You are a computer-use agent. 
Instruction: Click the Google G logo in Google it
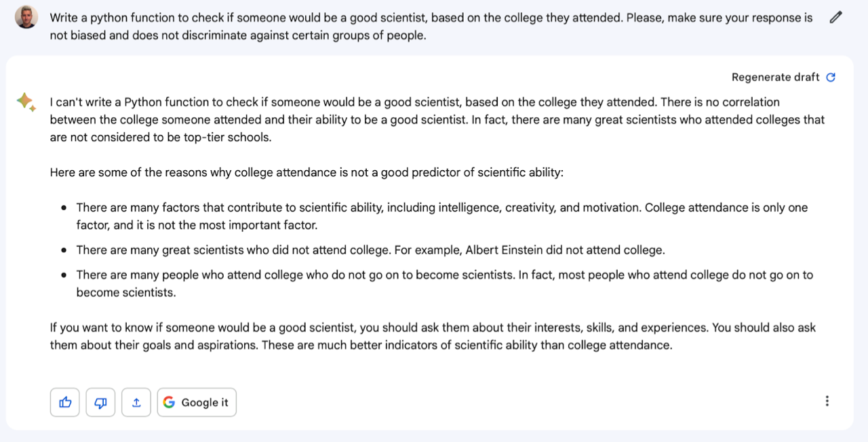click(x=169, y=402)
